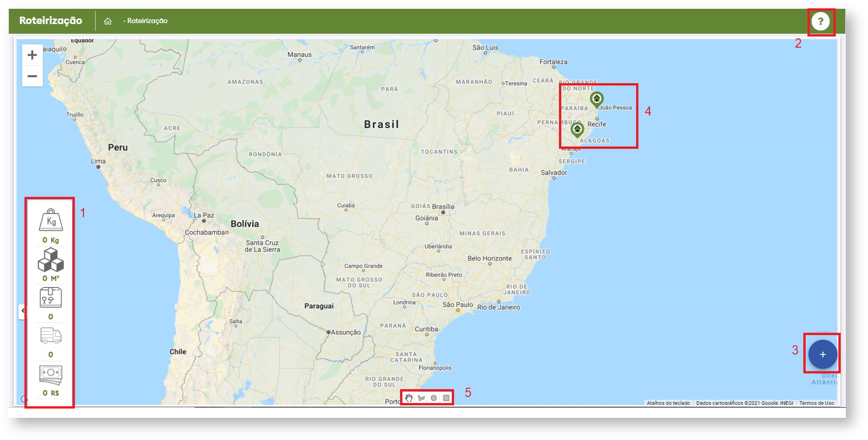Click the '0 R$' value total

(x=51, y=393)
